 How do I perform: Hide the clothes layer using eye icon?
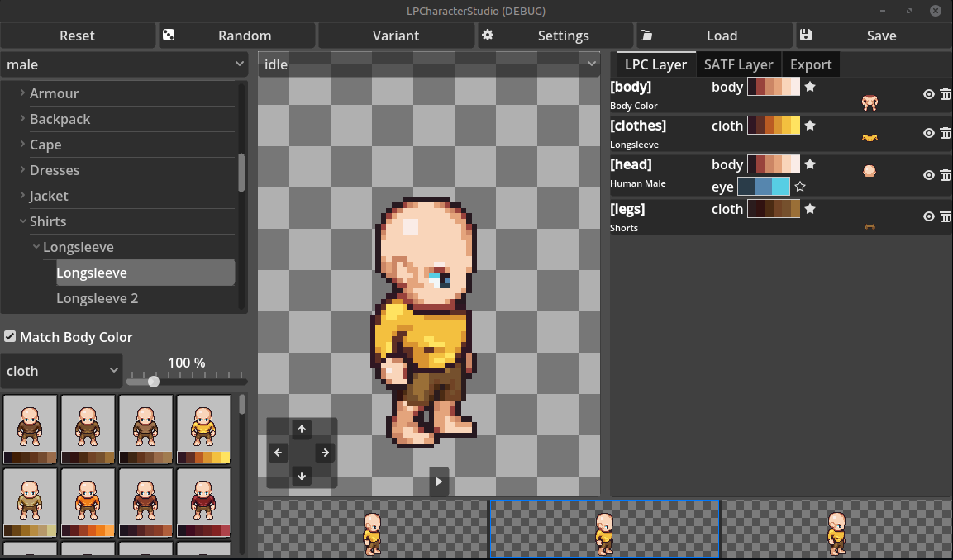click(929, 133)
